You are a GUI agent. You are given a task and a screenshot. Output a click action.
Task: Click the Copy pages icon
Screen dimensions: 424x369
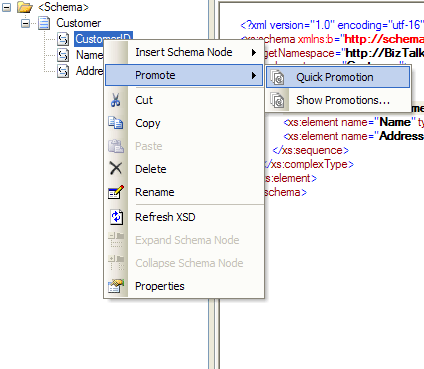click(x=116, y=123)
